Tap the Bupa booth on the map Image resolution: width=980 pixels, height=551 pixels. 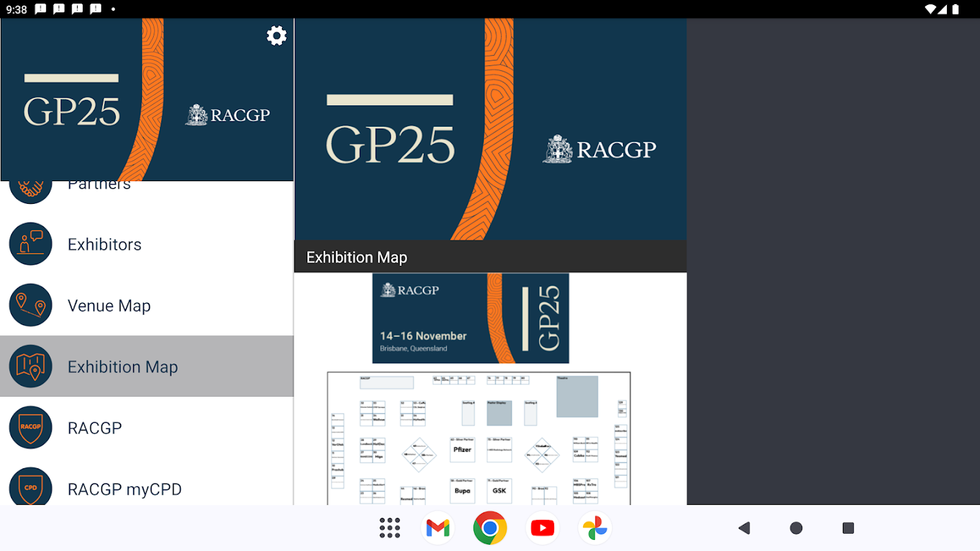(x=462, y=490)
